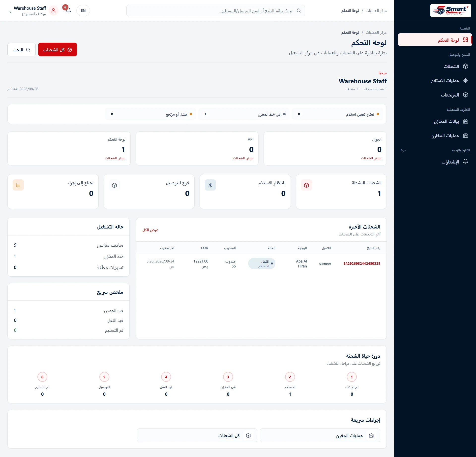Open عمليات المخازن in the sidebar
The height and width of the screenshot is (457, 476).
point(435,135)
